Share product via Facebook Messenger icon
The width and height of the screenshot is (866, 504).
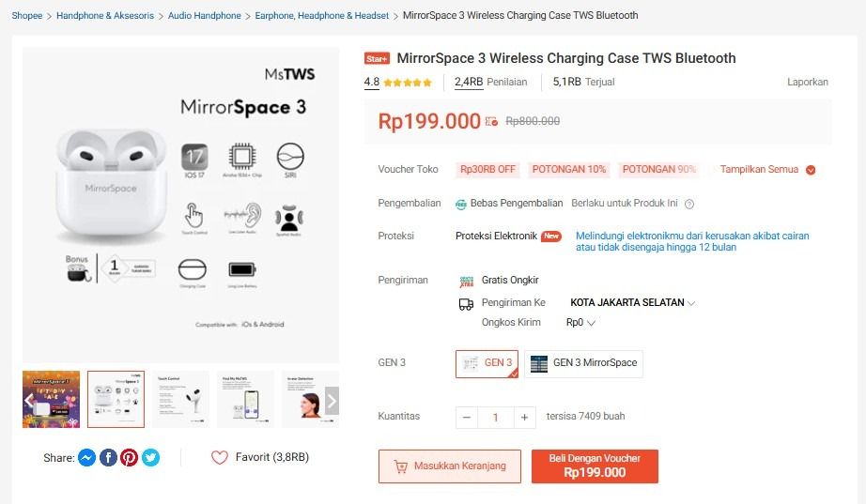tap(86, 458)
